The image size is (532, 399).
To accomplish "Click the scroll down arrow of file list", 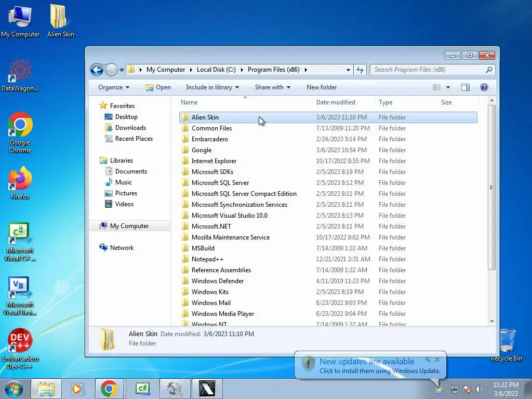I will [x=492, y=322].
